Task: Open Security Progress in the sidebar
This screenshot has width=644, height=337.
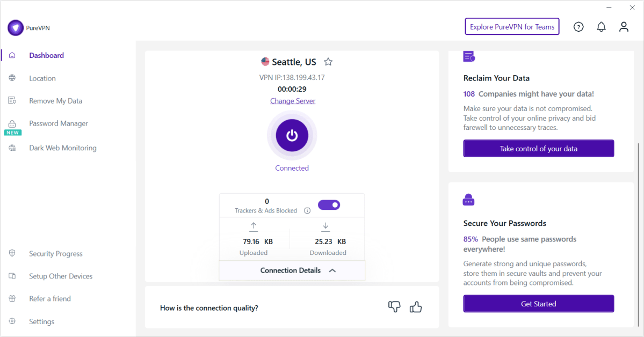Action: [x=56, y=254]
